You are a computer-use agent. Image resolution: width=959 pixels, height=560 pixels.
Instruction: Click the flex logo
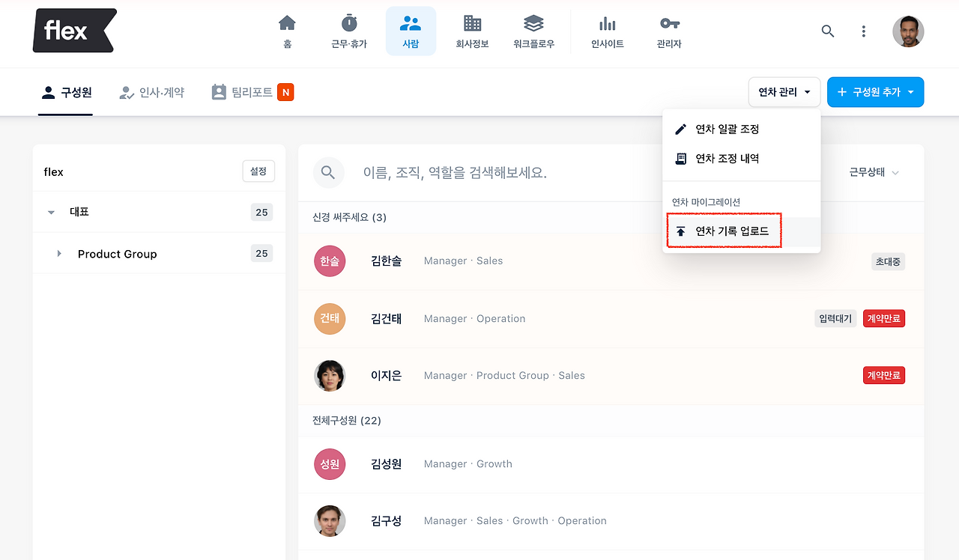[75, 31]
